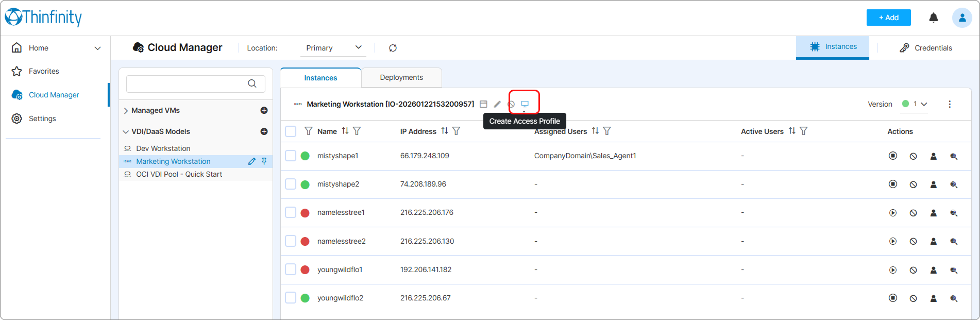Screen dimensions: 980x320
Task: Select Marketing Workstation in models tree
Action: click(x=173, y=161)
